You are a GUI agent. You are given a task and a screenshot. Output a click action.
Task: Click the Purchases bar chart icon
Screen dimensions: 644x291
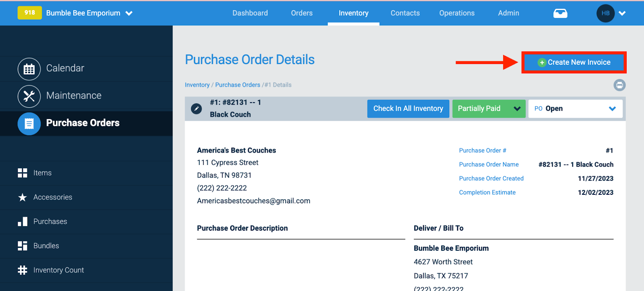22,221
